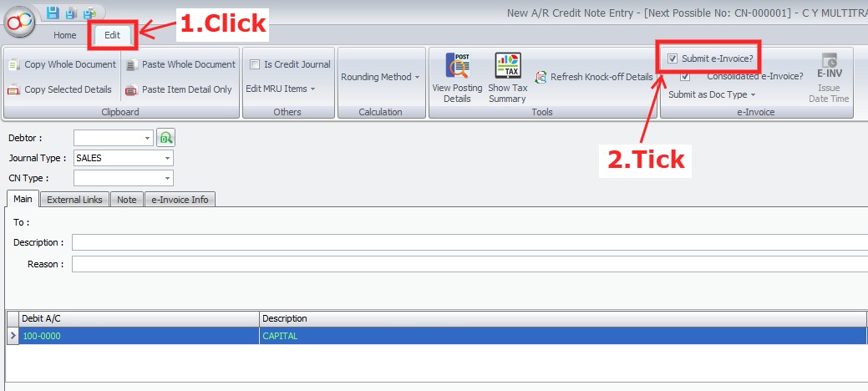The height and width of the screenshot is (391, 868).
Task: Switch to the Home ribbon tab
Action: pos(64,35)
